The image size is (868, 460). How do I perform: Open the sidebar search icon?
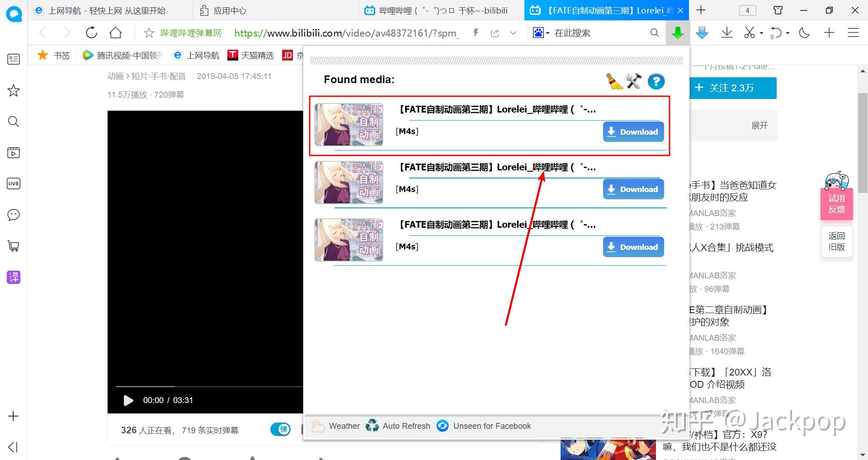click(x=14, y=122)
